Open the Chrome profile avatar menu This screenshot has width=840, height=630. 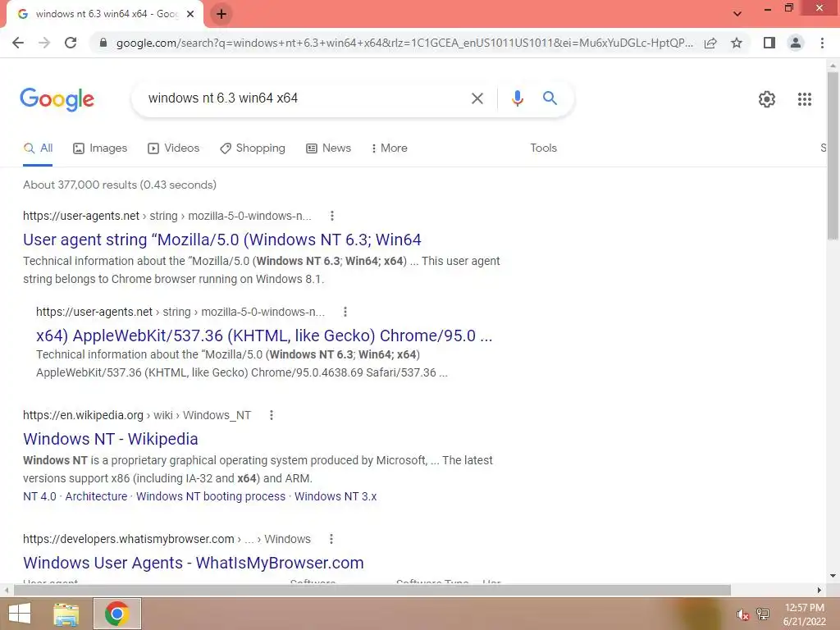coord(796,43)
